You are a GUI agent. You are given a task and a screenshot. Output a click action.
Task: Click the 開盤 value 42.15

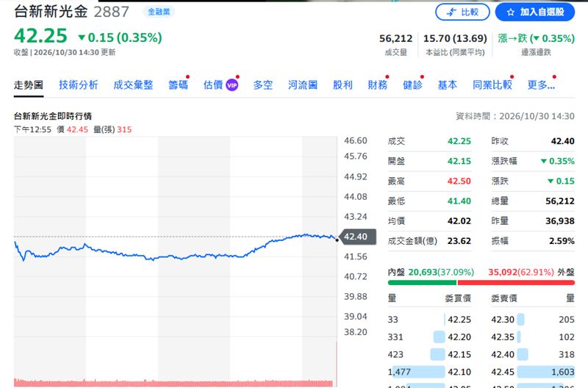[459, 161]
